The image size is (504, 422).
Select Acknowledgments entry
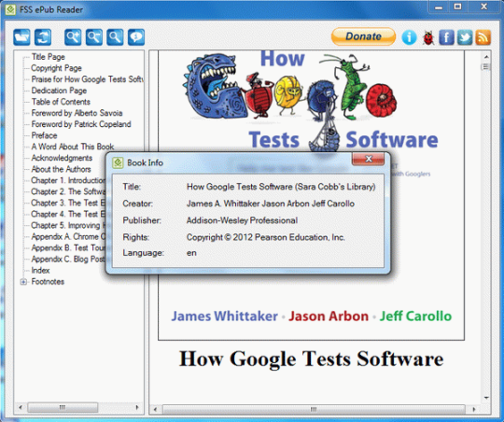pyautogui.click(x=62, y=158)
